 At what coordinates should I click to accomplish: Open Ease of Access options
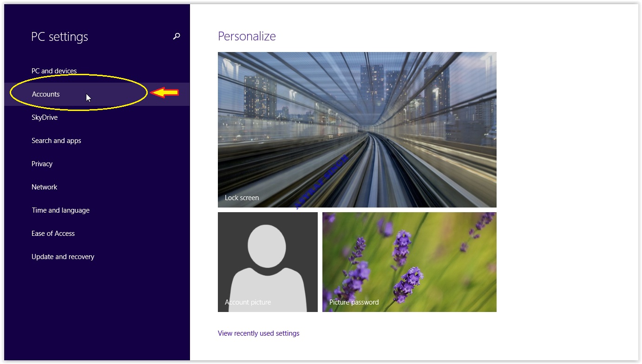tap(53, 233)
